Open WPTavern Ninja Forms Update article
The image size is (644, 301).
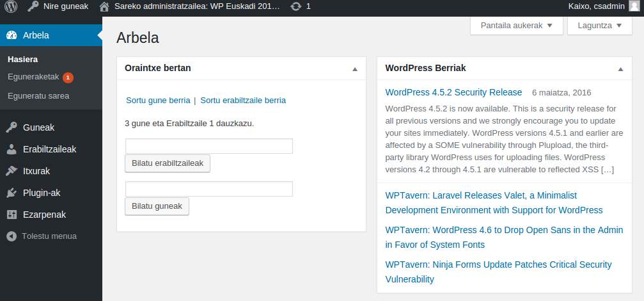click(x=499, y=272)
